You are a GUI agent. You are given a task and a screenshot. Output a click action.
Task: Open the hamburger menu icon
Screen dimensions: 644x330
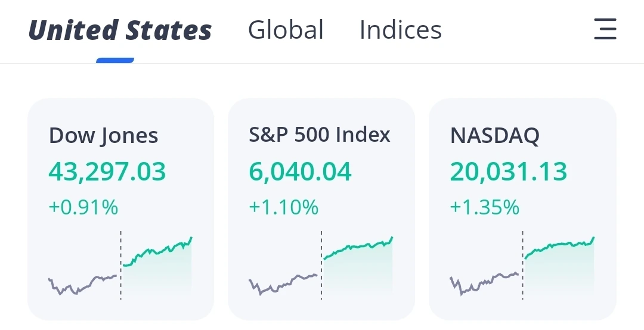(x=605, y=29)
